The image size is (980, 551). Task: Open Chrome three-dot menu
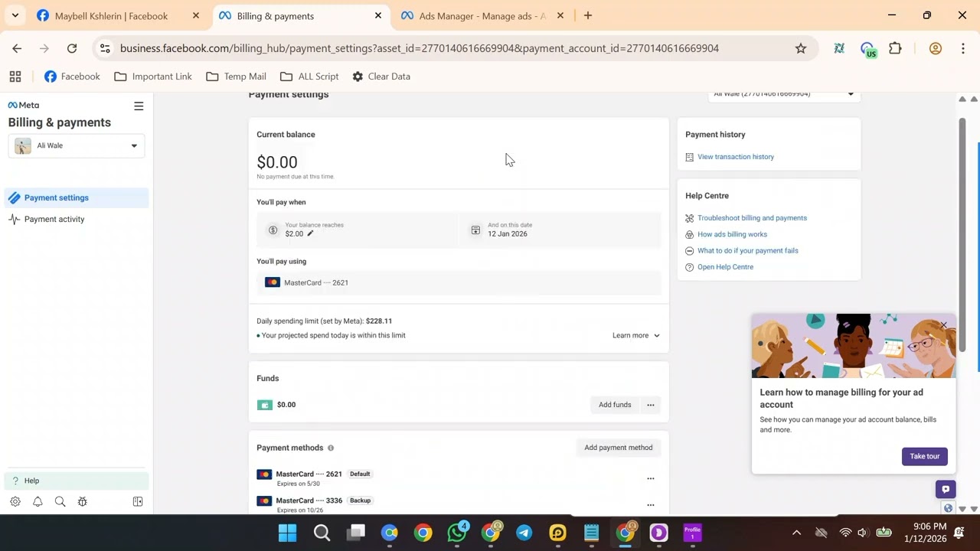(x=962, y=48)
